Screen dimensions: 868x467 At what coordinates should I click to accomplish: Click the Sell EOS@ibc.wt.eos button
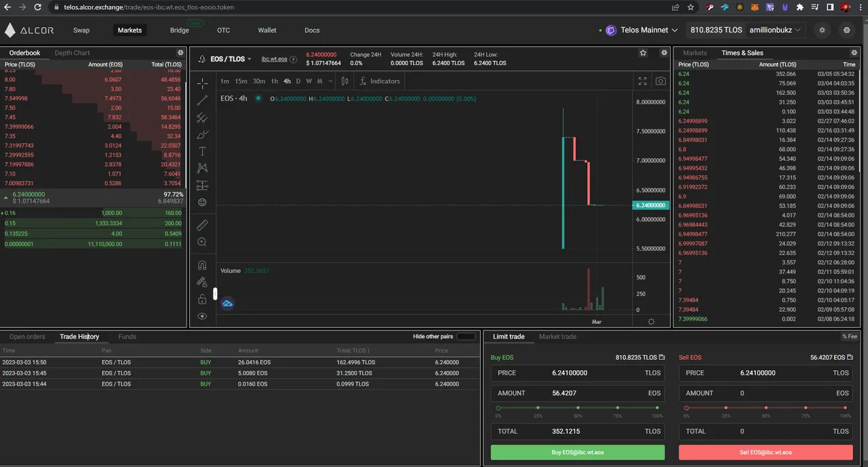click(x=766, y=452)
